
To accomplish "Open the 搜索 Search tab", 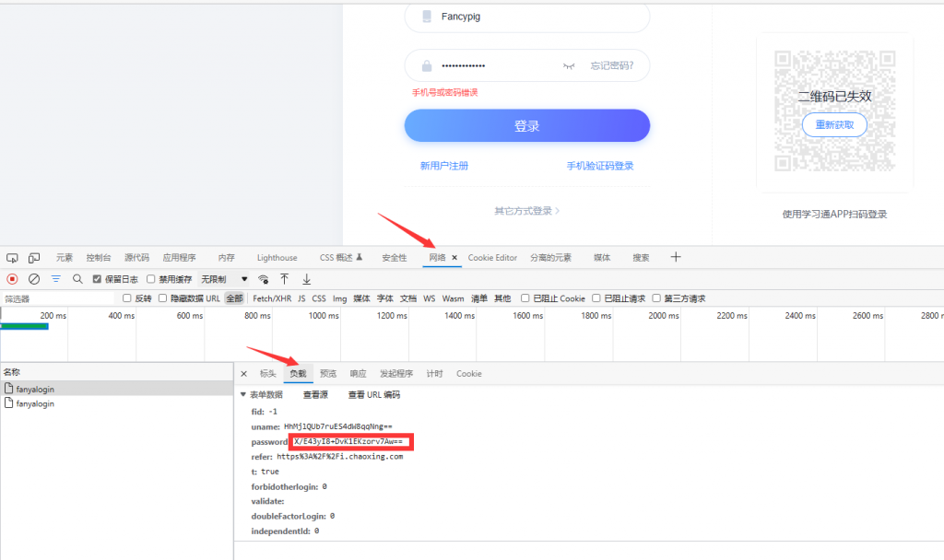I will pos(641,258).
